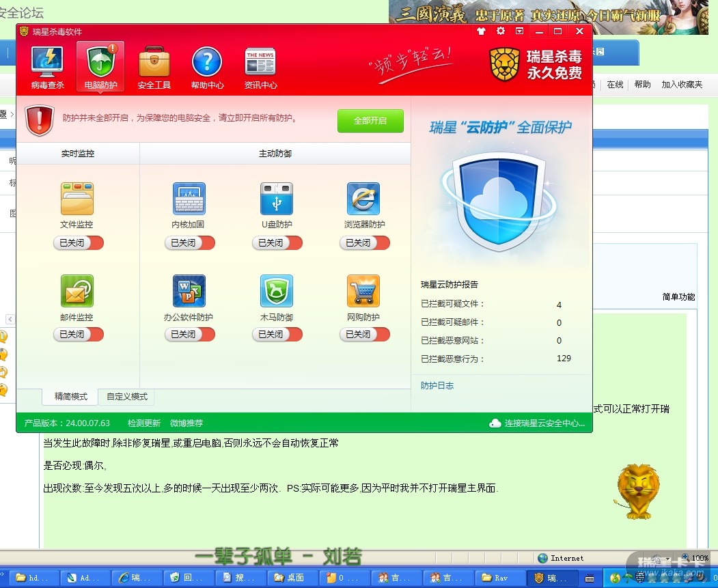Toggle 网购防护 switch from 已关闭
Viewport: 718px width, 588px height.
365,335
